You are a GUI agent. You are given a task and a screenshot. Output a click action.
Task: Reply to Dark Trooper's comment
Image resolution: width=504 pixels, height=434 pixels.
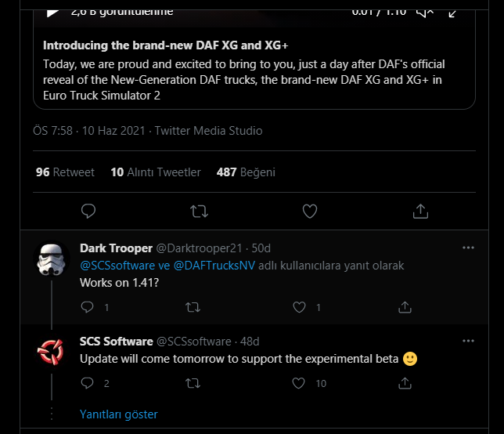[x=87, y=307]
